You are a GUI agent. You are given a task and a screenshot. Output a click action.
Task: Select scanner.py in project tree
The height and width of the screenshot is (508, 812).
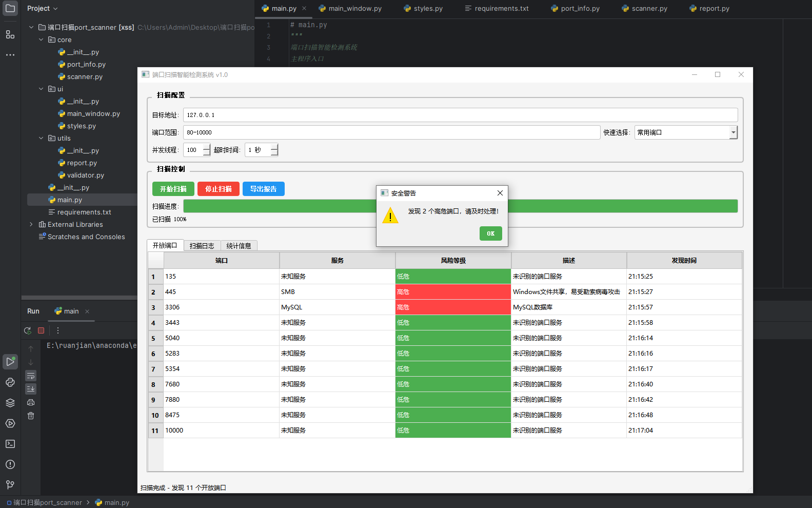point(85,76)
